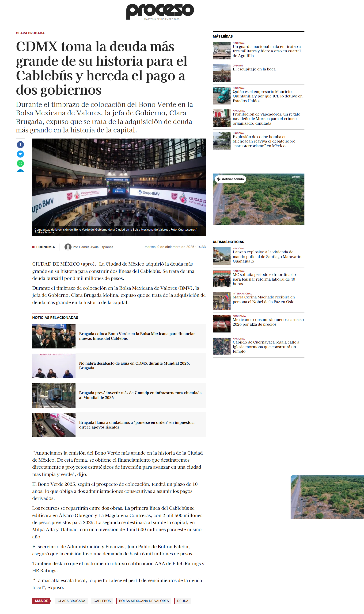364x614 pixels.
Task: Open author avatar of Camila Ayala Espinosa
Action: coord(68,247)
